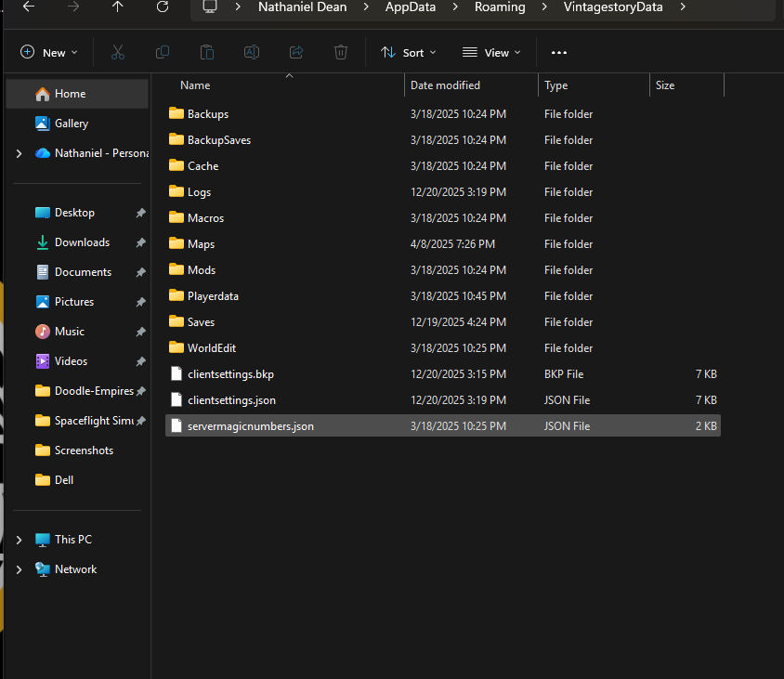Select Roaming in the address breadcrumb

(x=500, y=7)
